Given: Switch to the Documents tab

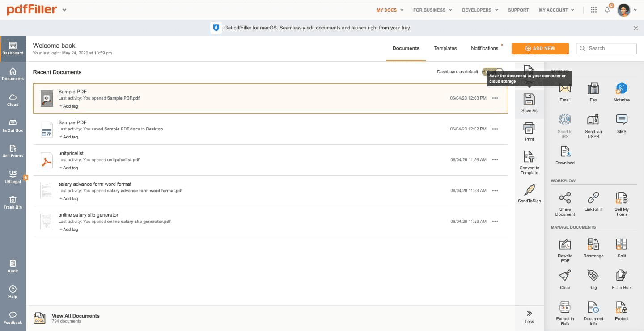Looking at the screenshot, I should point(406,48).
